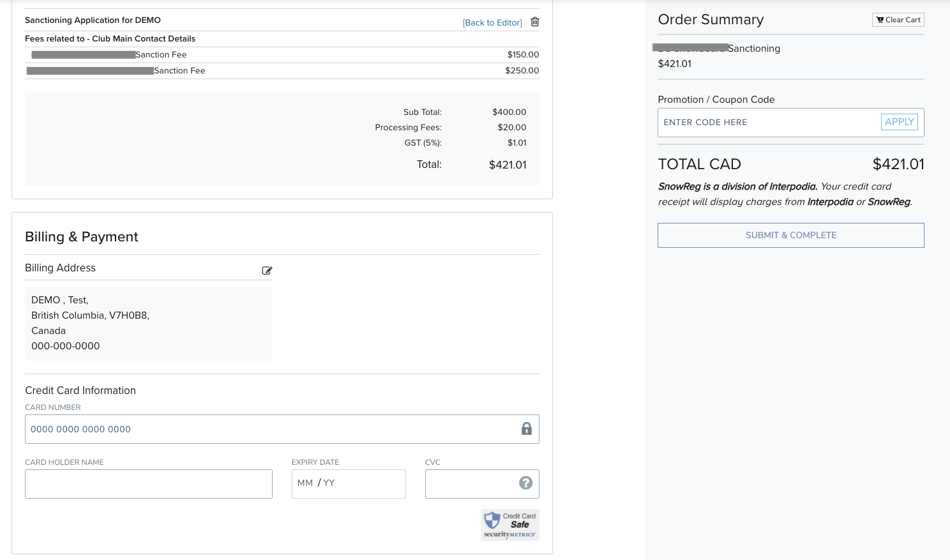This screenshot has height=560, width=950.
Task: Focus the Expiry Date MM/YY field
Action: (348, 484)
